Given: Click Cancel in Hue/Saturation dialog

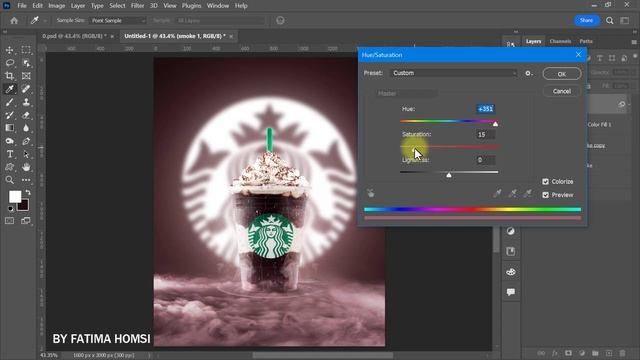Looking at the screenshot, I should 562,91.
